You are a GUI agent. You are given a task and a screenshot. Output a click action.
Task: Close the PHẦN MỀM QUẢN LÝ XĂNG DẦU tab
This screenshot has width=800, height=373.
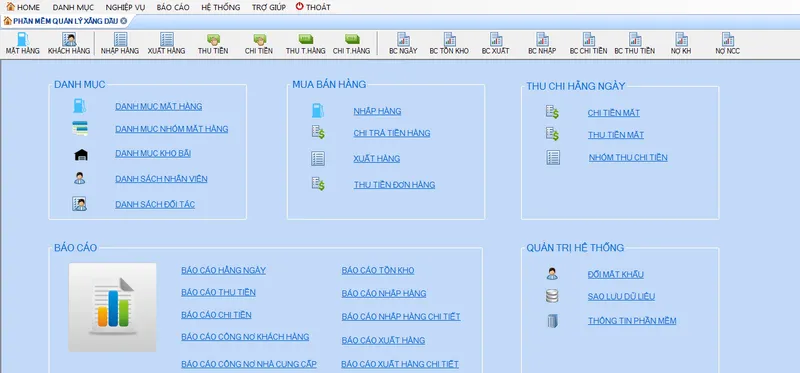click(123, 21)
